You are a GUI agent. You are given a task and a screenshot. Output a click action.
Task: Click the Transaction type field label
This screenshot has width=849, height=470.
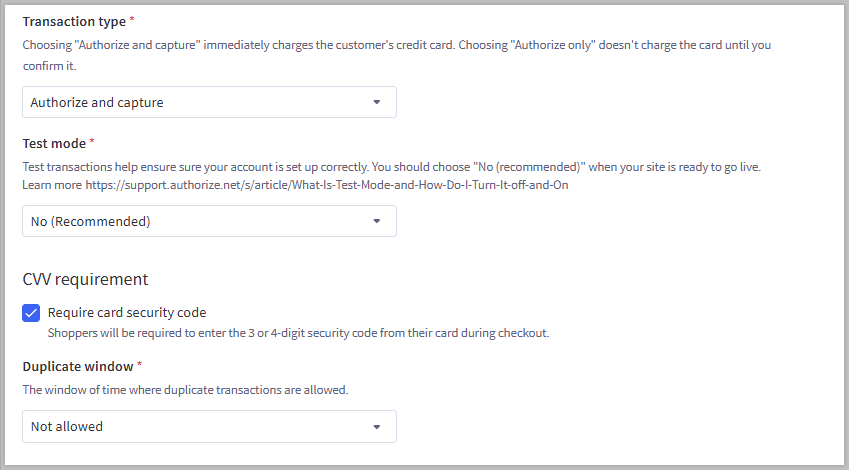tap(74, 22)
